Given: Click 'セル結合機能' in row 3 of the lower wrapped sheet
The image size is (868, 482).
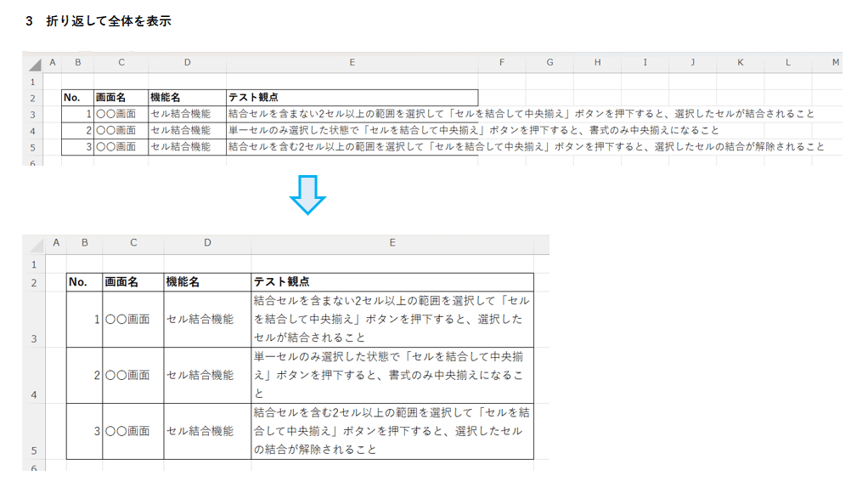Looking at the screenshot, I should (200, 319).
